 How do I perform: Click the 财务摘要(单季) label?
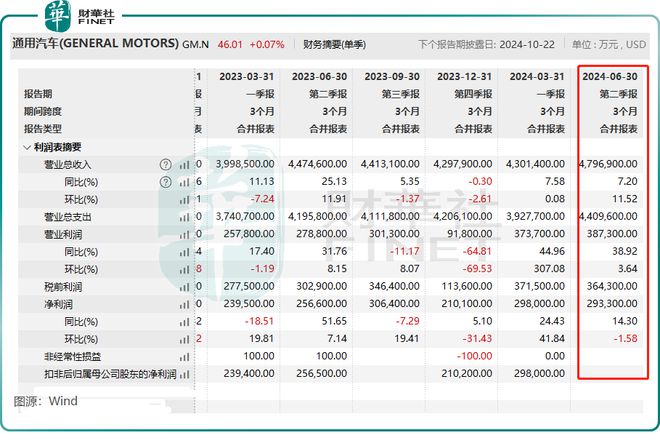point(334,45)
